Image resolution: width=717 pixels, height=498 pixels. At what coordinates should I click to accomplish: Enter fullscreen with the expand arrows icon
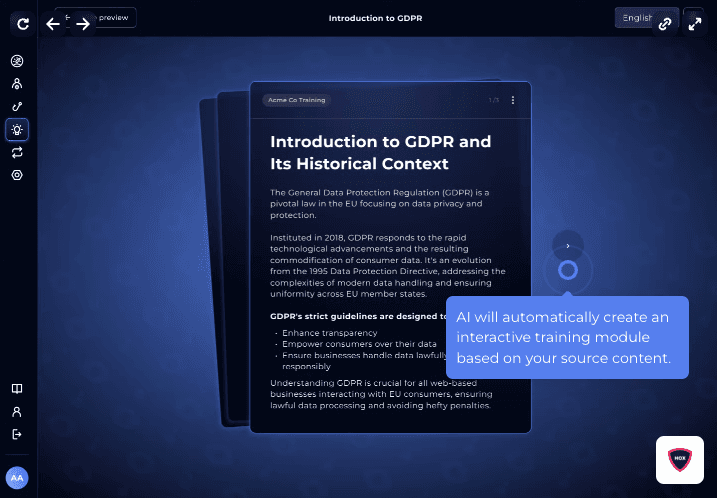[x=694, y=24]
